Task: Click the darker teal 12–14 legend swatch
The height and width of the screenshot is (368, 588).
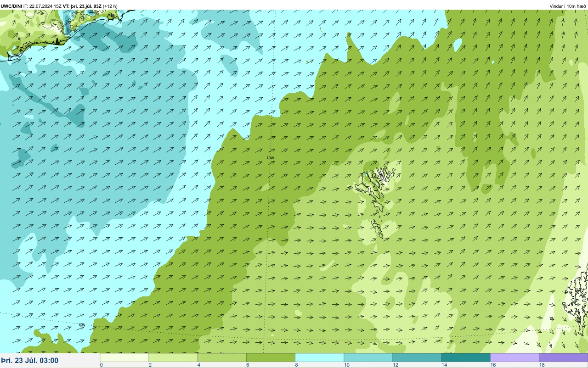Action: pos(417,357)
